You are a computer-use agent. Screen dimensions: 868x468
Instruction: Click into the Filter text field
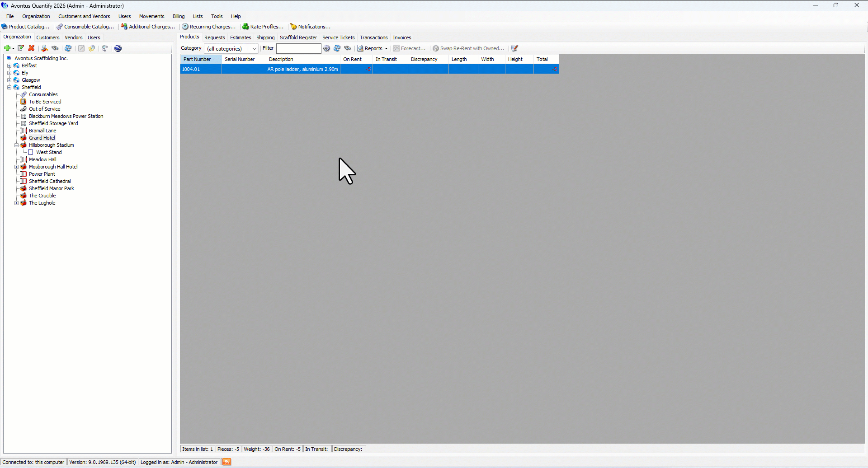pos(299,48)
